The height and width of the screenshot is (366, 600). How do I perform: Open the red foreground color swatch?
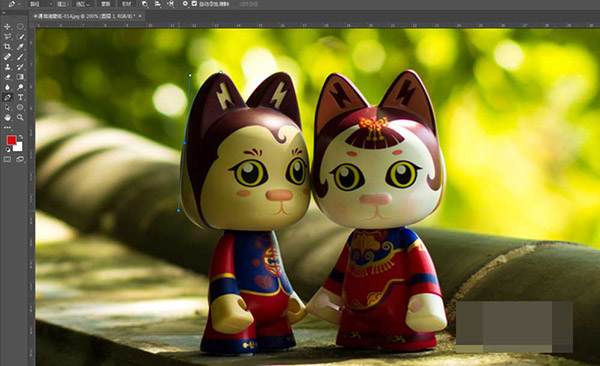click(x=11, y=141)
